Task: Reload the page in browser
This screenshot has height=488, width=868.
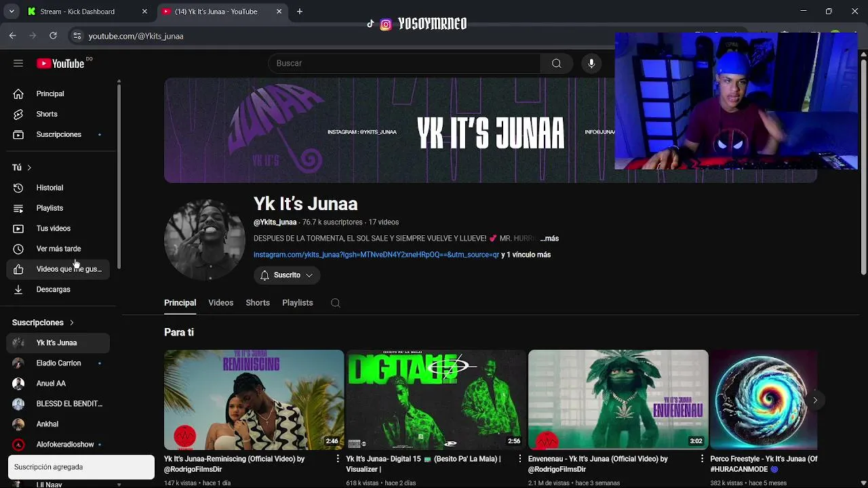Action: (53, 36)
